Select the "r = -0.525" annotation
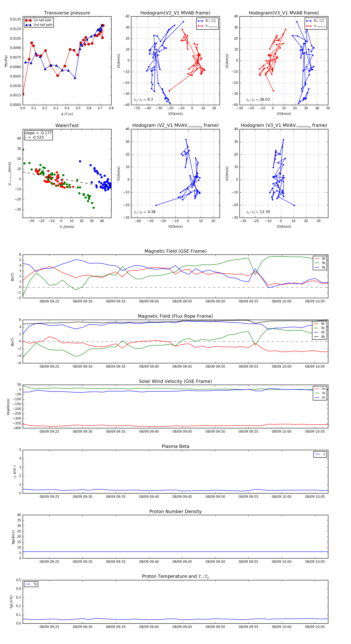Viewport: 351px width, 644px height. [x=35, y=137]
